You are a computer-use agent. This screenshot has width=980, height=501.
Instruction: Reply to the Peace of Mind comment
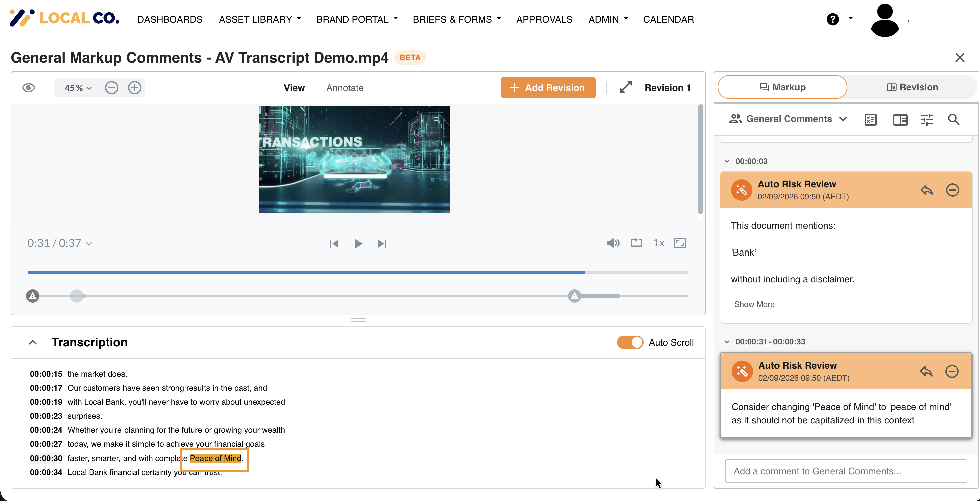[926, 371]
